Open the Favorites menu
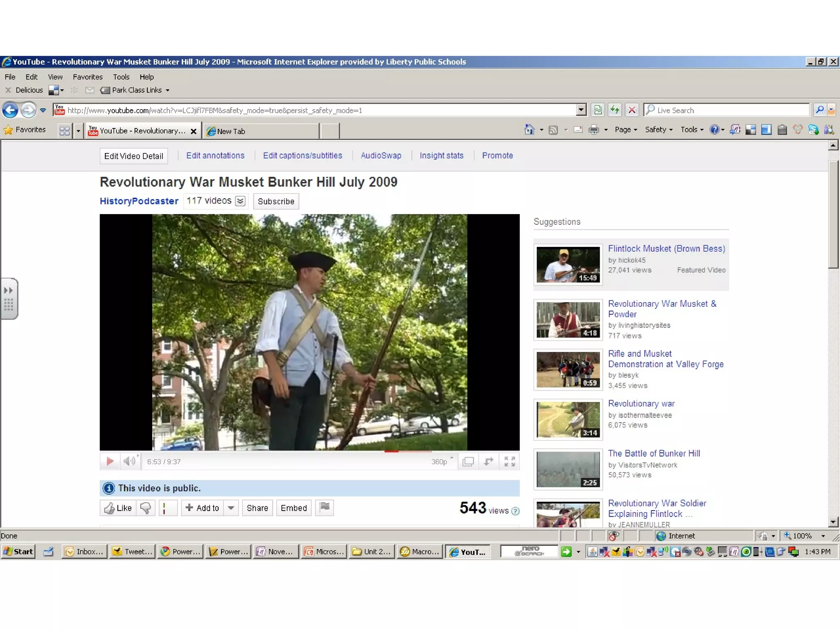840x630 pixels. pyautogui.click(x=87, y=77)
